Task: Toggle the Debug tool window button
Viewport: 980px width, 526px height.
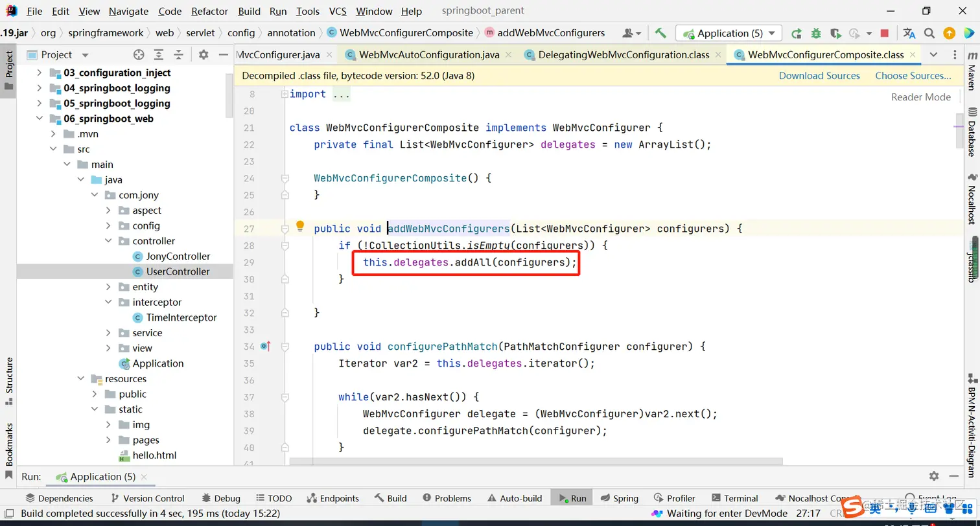Action: click(221, 498)
